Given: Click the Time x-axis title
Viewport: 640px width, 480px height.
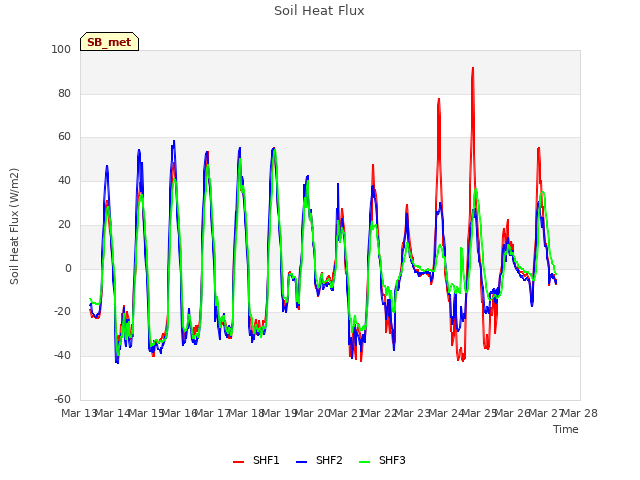Looking at the screenshot, I should 566,429.
